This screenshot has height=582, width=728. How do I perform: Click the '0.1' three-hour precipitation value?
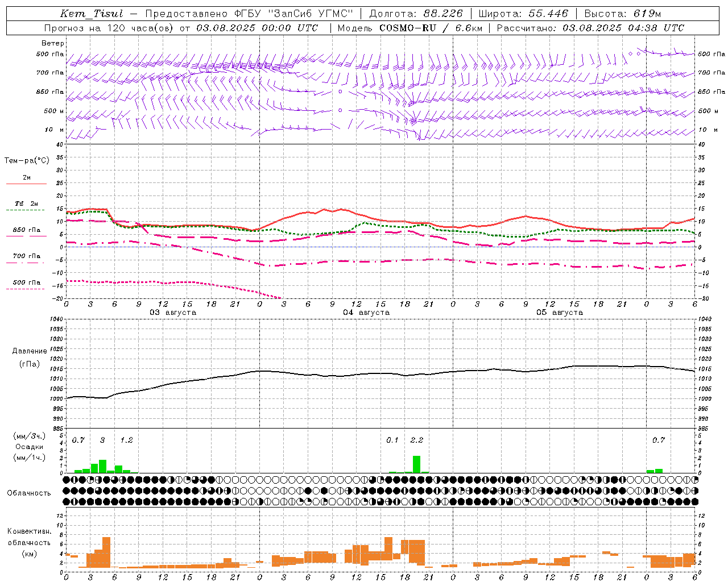click(x=392, y=440)
